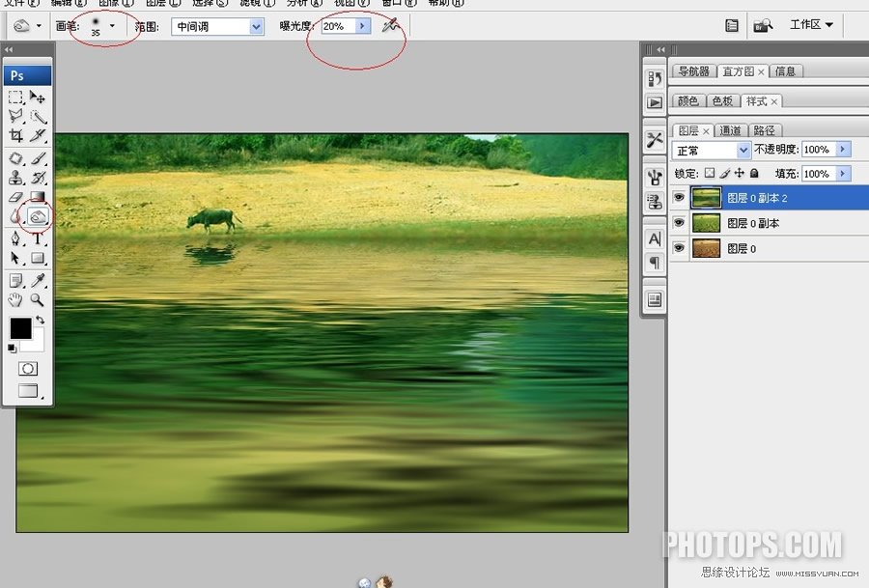
Task: Open the Tool Presets dock icon
Action: (655, 139)
